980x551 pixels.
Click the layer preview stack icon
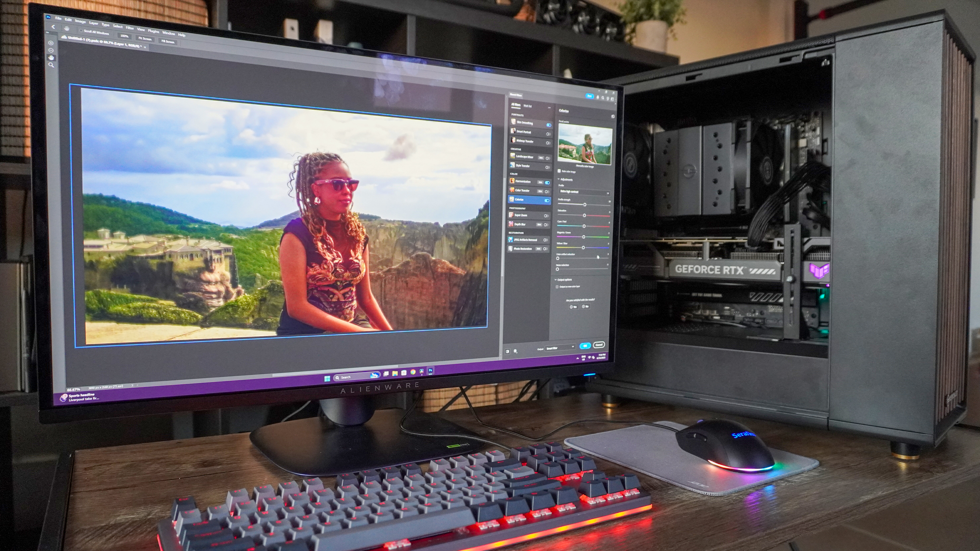[516, 351]
